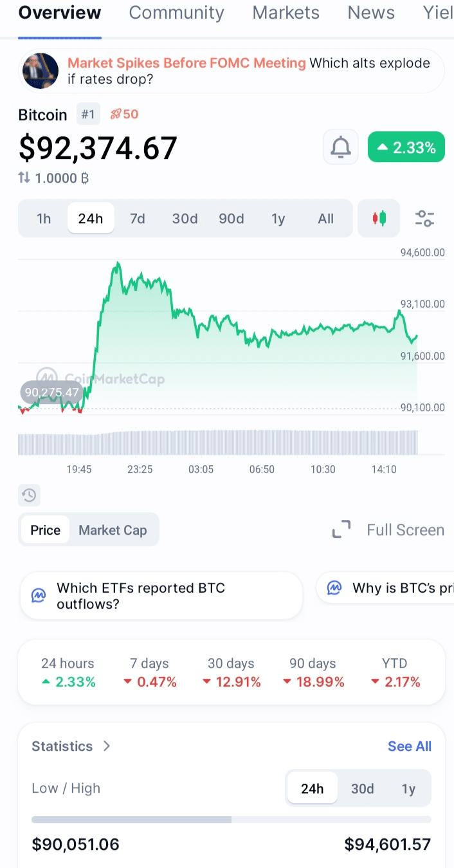Tap the BTC converter swap arrows icon

point(24,178)
